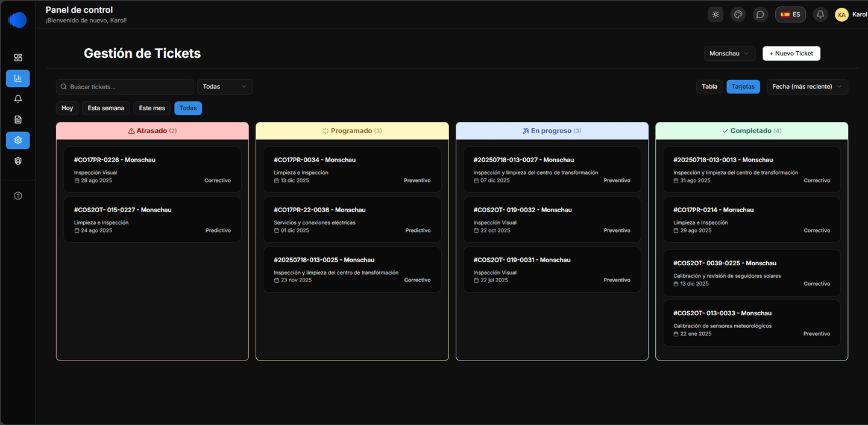This screenshot has height=425, width=868.
Task: Open the Monschau site dropdown
Action: coord(729,54)
